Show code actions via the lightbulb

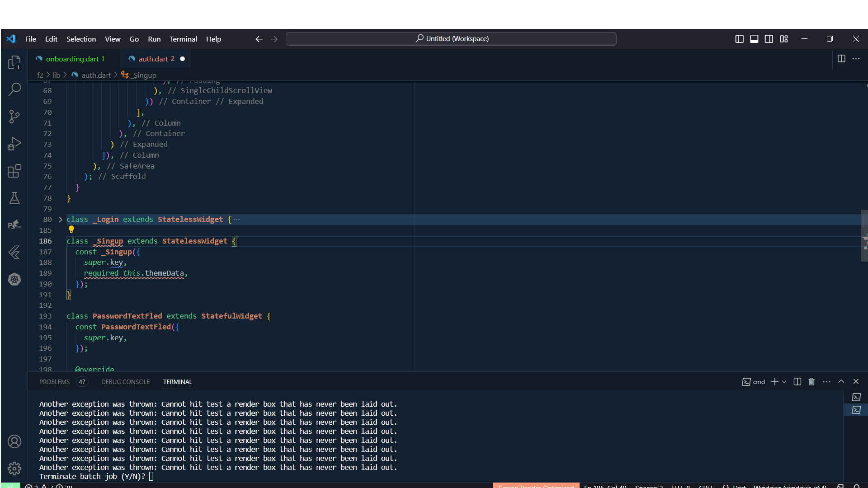[x=71, y=230]
